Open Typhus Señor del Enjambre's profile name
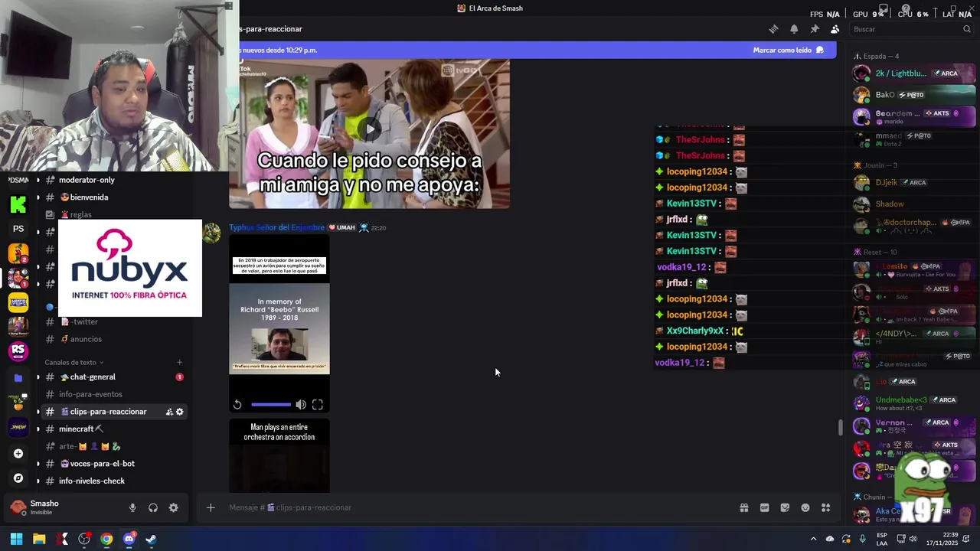This screenshot has height=551, width=980. tap(276, 227)
